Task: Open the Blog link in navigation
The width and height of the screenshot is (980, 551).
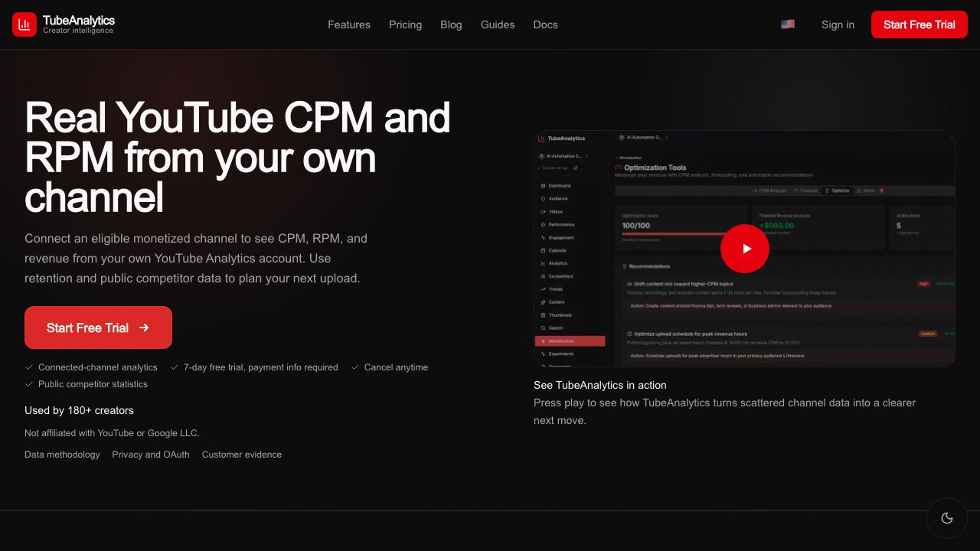Action: (451, 24)
